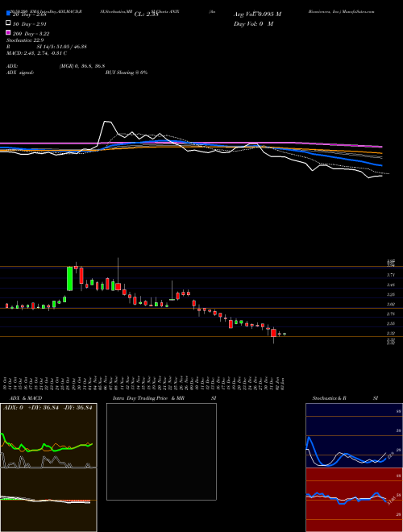Viewport: 403px width, 532px height.
Task: Click the red RSI chart panel
Action: tap(354, 500)
